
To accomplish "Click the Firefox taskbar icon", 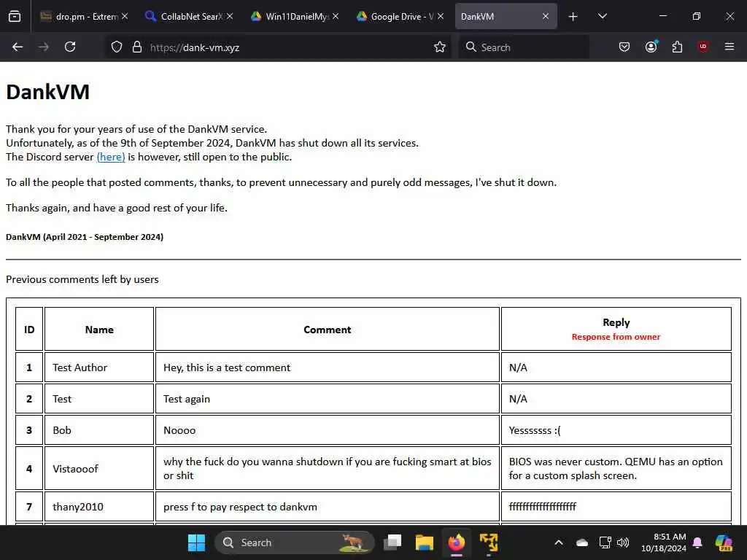I will (x=457, y=542).
